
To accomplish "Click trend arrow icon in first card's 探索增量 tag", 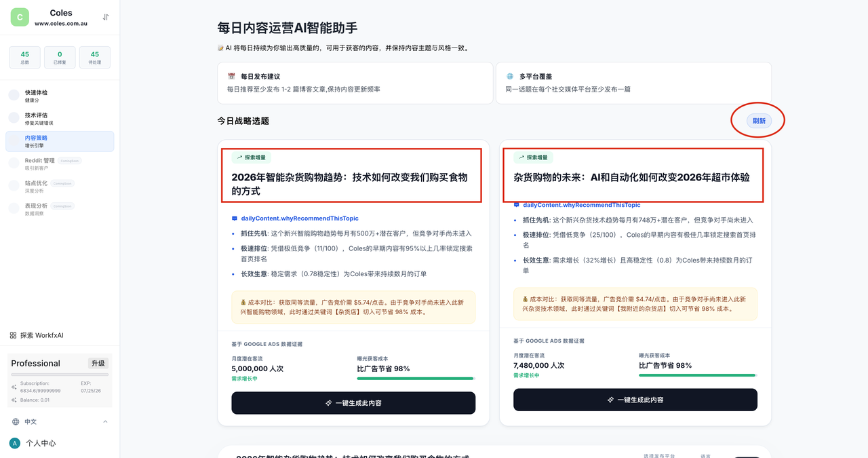I will (x=239, y=157).
